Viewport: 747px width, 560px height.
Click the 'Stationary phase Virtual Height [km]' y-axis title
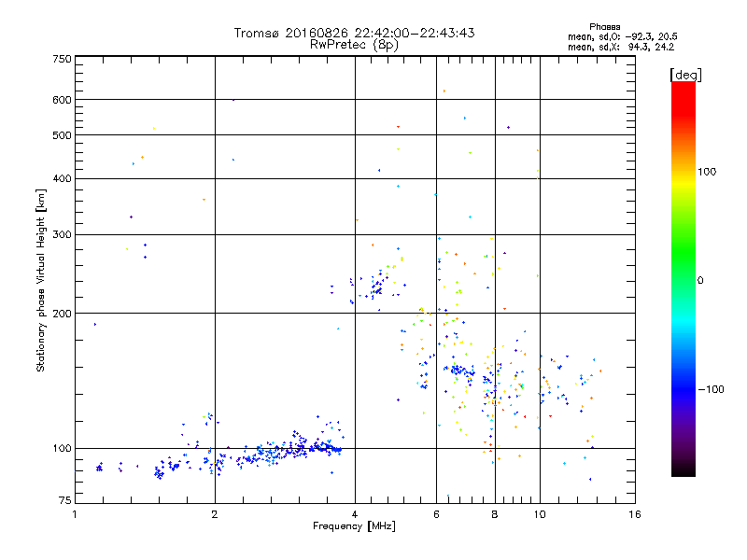tap(41, 280)
